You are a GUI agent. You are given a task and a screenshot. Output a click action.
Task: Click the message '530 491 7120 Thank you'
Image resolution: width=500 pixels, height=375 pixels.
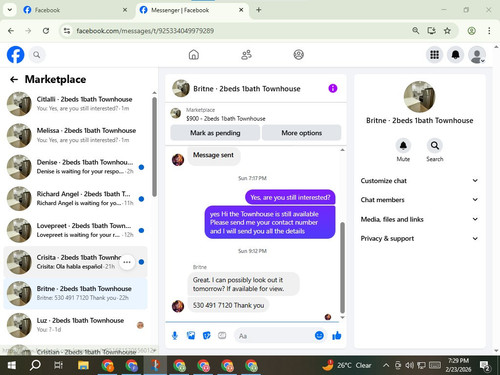point(228,305)
